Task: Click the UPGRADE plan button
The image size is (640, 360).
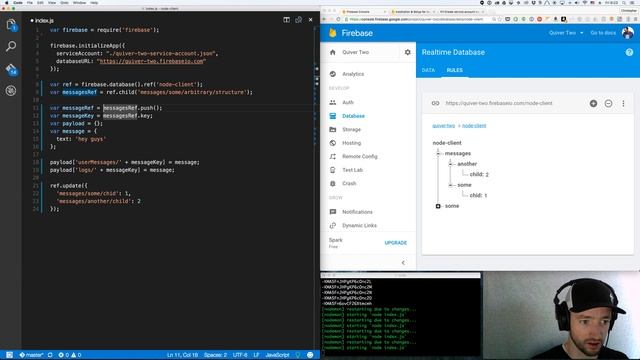Action: click(396, 243)
